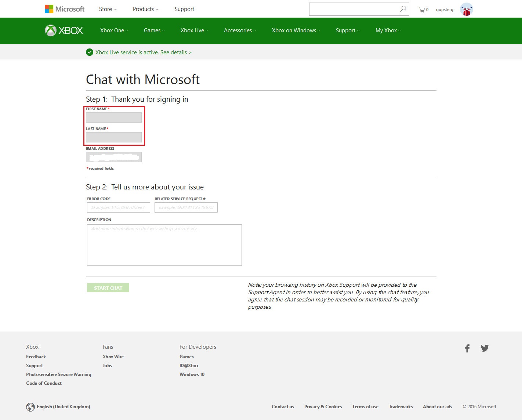Expand the Xbox One menu
Screen dimensions: 522x420
click(x=114, y=30)
